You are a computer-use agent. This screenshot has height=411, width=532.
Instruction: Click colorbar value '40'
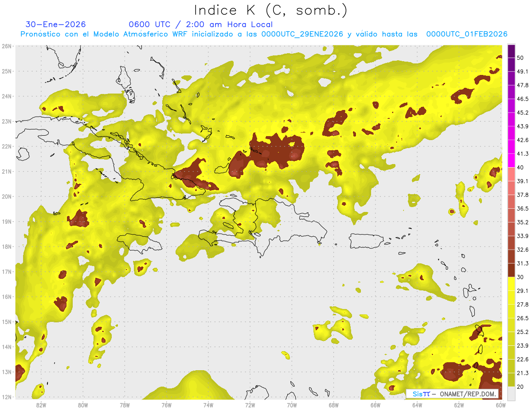(x=520, y=168)
